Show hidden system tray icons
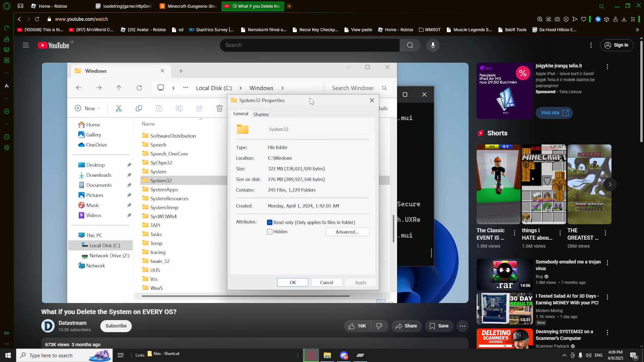Image resolution: width=644 pixels, height=362 pixels. pyautogui.click(x=564, y=355)
